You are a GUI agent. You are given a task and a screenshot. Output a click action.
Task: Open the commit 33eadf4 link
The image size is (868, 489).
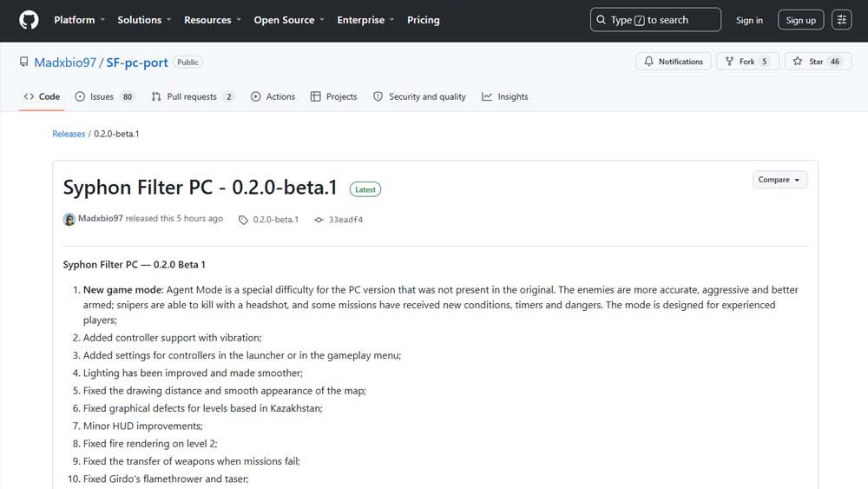coord(346,220)
